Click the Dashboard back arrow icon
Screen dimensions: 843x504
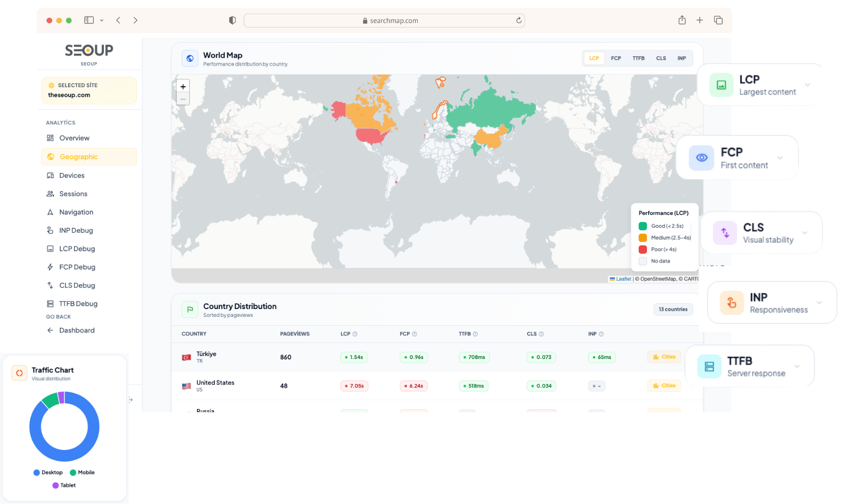click(50, 330)
